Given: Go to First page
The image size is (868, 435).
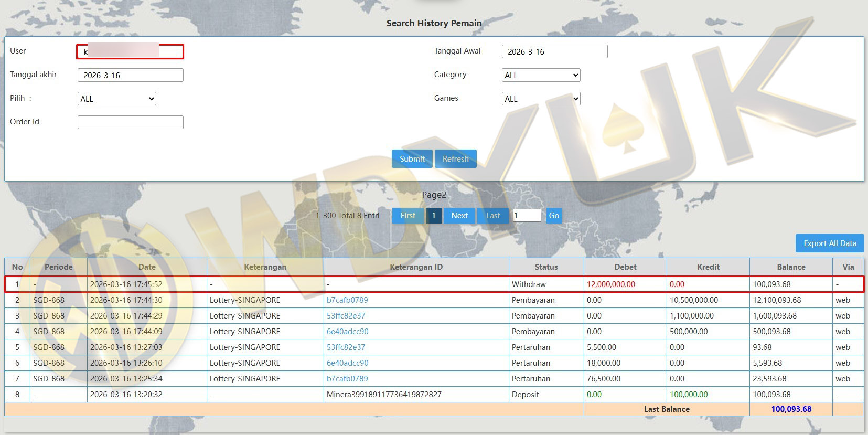Looking at the screenshot, I should (408, 216).
